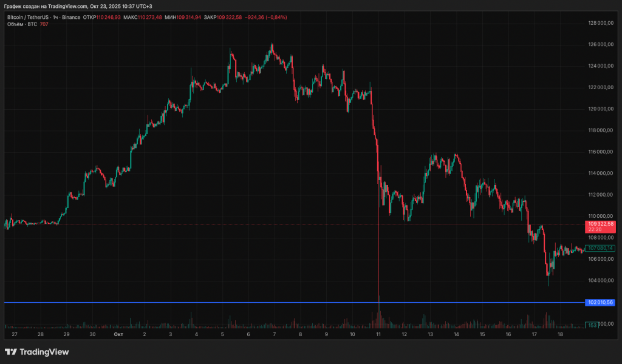Click the volume value 707 in legend
622x364 pixels.
coord(44,24)
